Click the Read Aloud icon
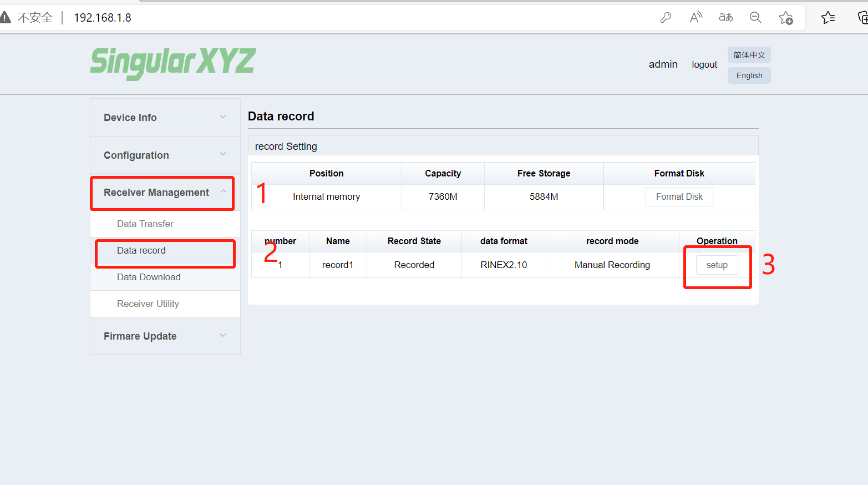 click(696, 18)
